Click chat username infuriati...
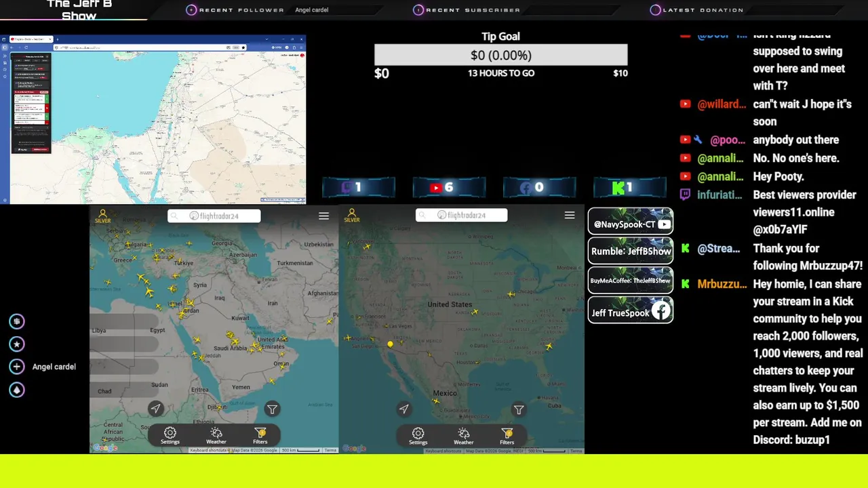Viewport: 868px width, 488px height. tap(719, 195)
